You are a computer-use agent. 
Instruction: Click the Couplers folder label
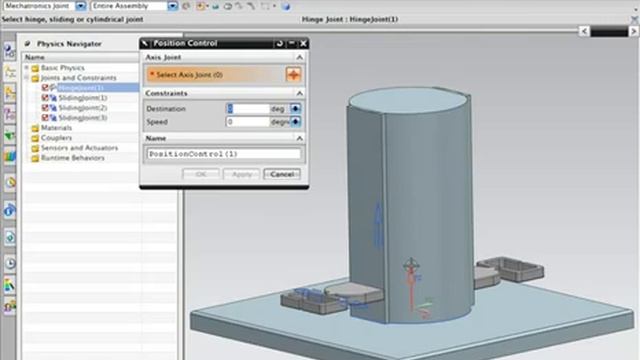pyautogui.click(x=56, y=138)
